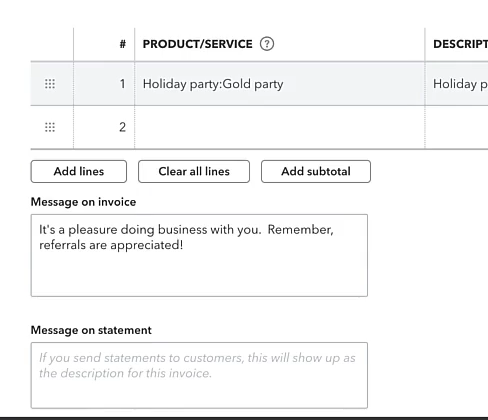This screenshot has height=420, width=488.
Task: Click the DESCRIPTION column header
Action: pos(460,44)
